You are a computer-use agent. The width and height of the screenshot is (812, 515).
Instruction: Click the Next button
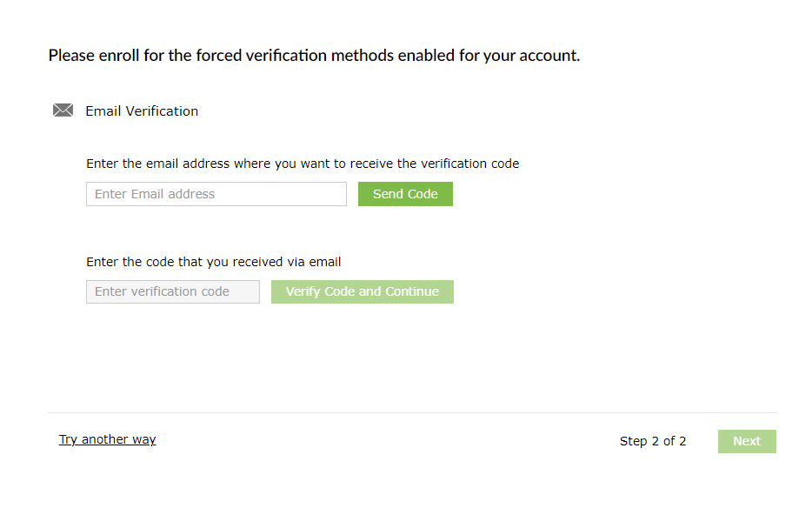pyautogui.click(x=747, y=441)
